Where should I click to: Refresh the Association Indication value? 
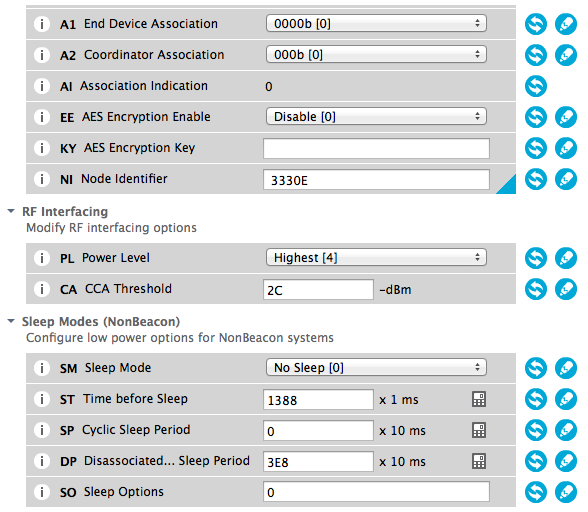(x=536, y=86)
